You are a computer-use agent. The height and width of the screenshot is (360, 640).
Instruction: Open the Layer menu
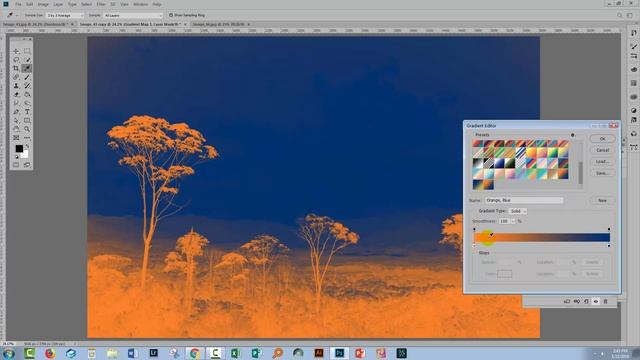pyautogui.click(x=58, y=4)
